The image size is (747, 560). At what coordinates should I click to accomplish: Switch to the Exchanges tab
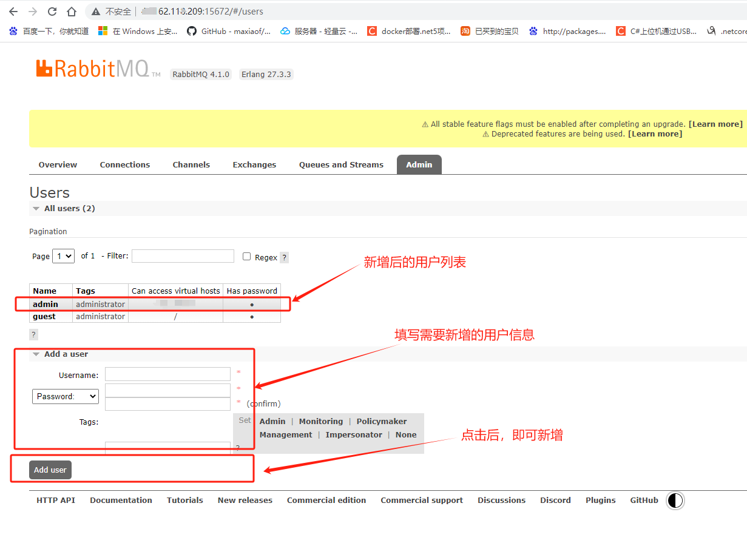(x=254, y=164)
